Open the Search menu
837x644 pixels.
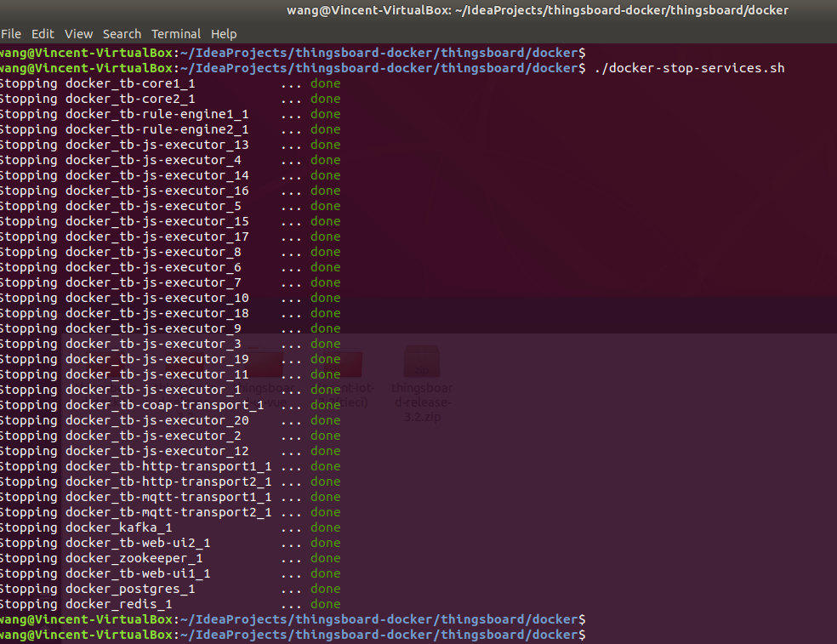point(122,34)
